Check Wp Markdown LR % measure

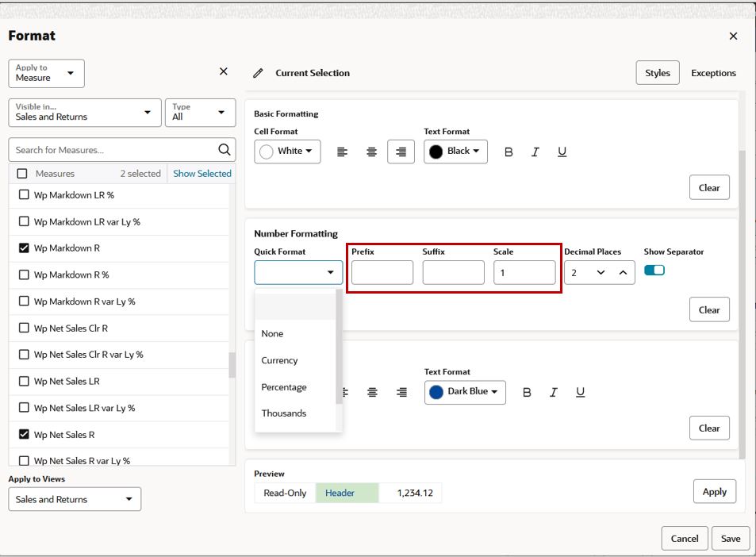(x=24, y=195)
